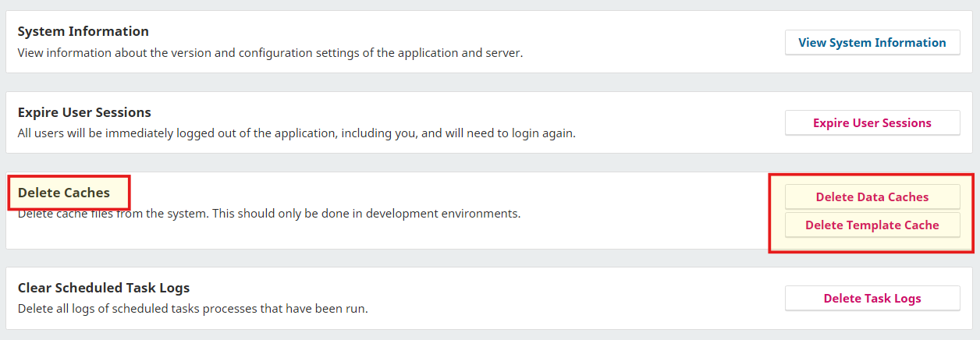
Task: Click the Expire User Sessions section heading
Action: point(84,112)
